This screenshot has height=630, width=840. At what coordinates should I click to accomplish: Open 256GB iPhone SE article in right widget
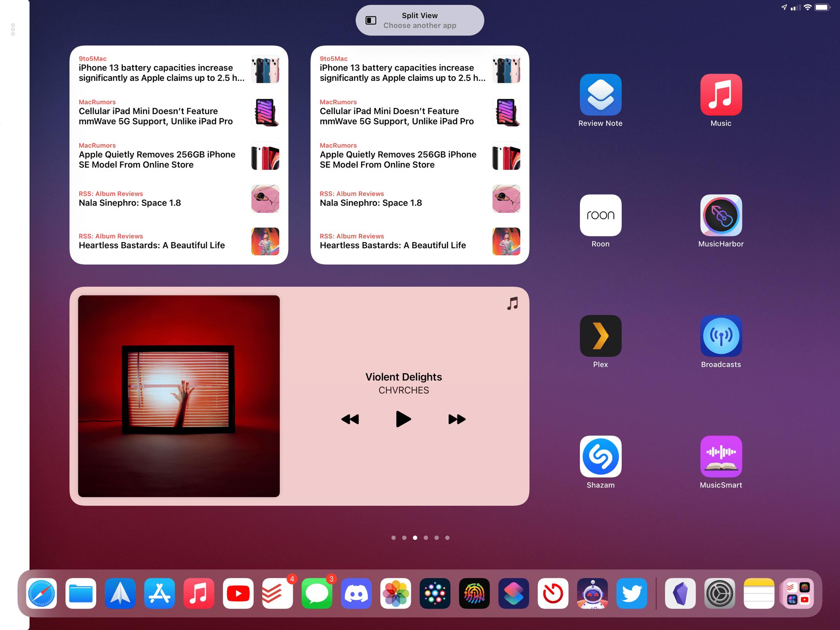coord(420,156)
